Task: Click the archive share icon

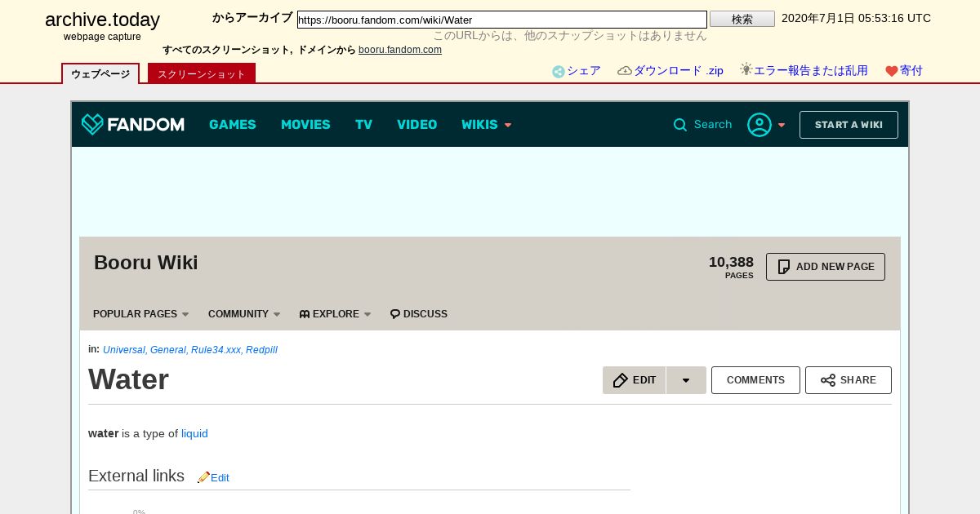Action: coord(559,72)
